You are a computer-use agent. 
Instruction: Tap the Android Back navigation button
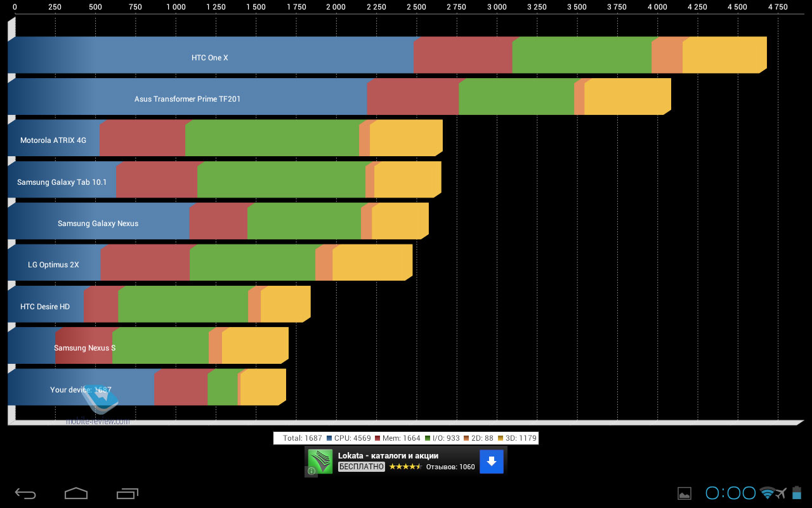25,493
